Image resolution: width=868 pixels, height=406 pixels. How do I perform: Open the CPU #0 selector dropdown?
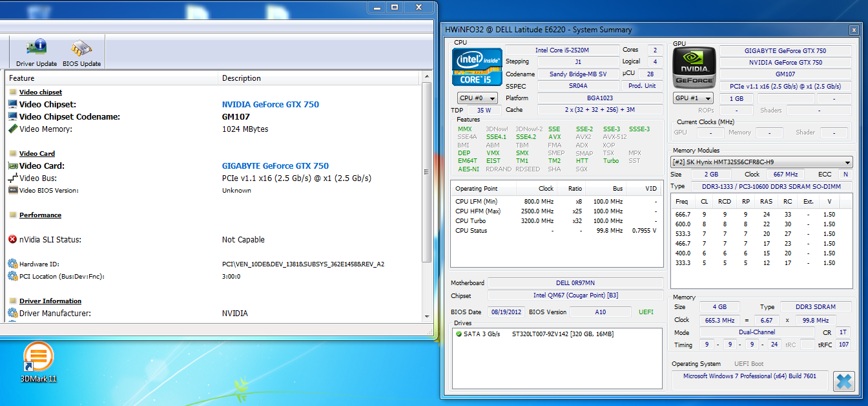[x=477, y=98]
